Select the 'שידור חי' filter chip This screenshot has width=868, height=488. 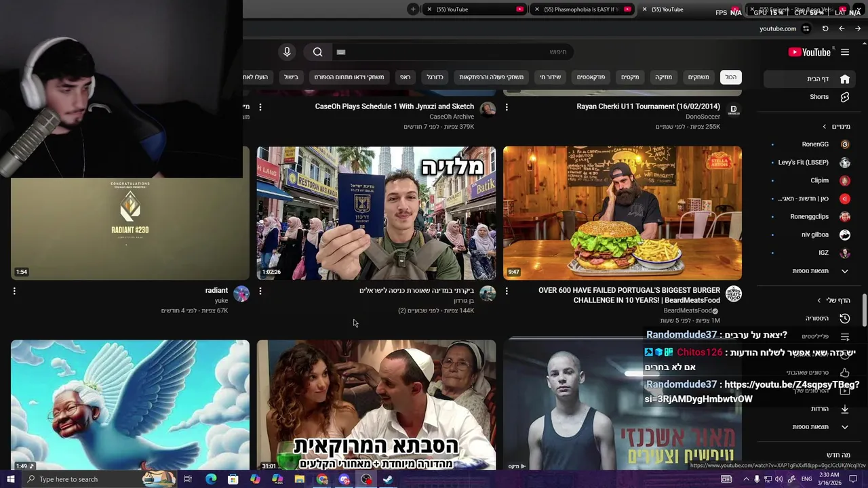pyautogui.click(x=551, y=77)
